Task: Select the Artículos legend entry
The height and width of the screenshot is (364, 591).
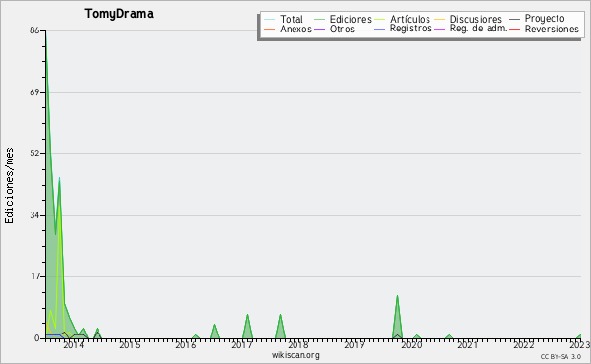Action: (410, 19)
